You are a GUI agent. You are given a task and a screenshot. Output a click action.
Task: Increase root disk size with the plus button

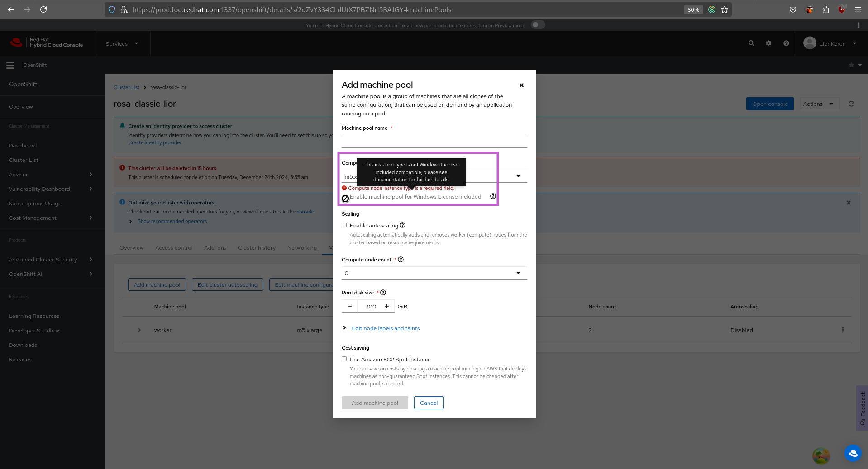[x=387, y=306]
